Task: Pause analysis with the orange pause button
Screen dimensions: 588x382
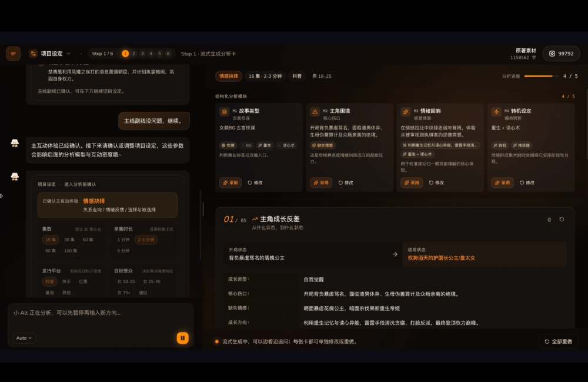Action: (x=183, y=338)
